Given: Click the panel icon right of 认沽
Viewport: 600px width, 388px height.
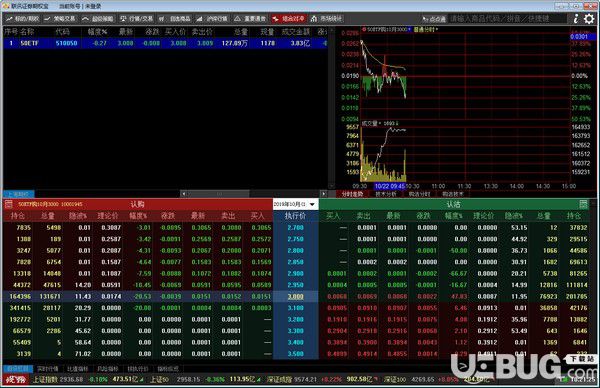Looking at the screenshot, I should [x=583, y=204].
